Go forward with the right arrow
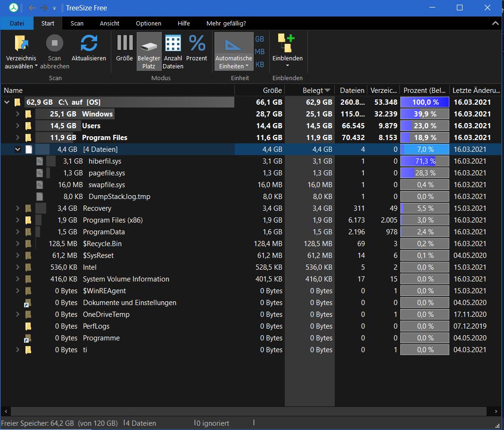This screenshot has width=504, height=430. [44, 8]
